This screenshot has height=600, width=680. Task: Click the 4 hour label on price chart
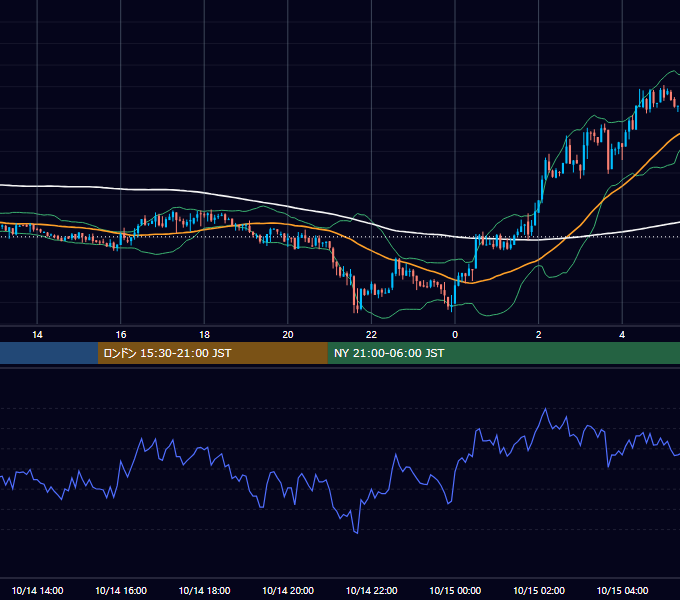[x=622, y=335]
